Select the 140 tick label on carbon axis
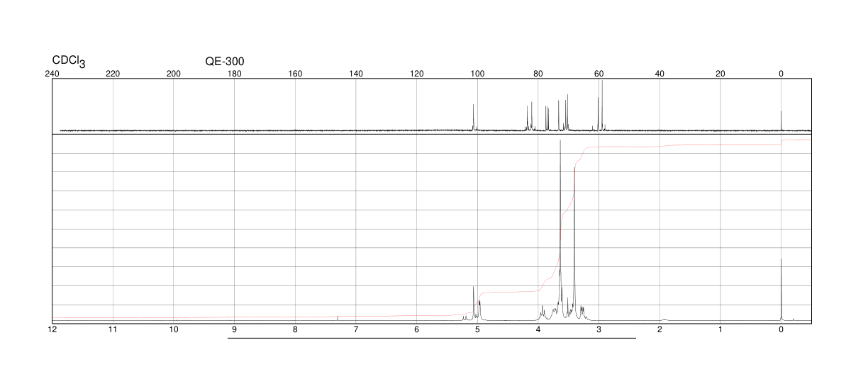Image resolution: width=868 pixels, height=374 pixels. 356,74
